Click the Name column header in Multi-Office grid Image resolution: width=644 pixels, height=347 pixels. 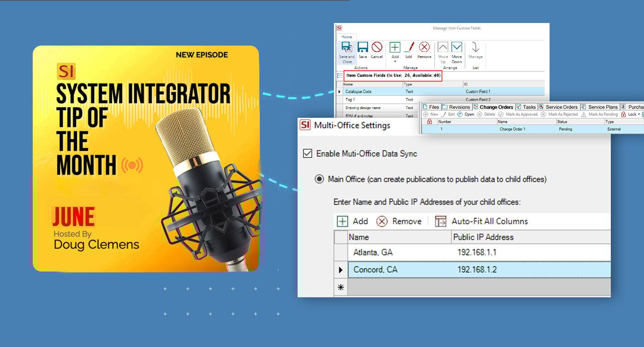pos(399,237)
